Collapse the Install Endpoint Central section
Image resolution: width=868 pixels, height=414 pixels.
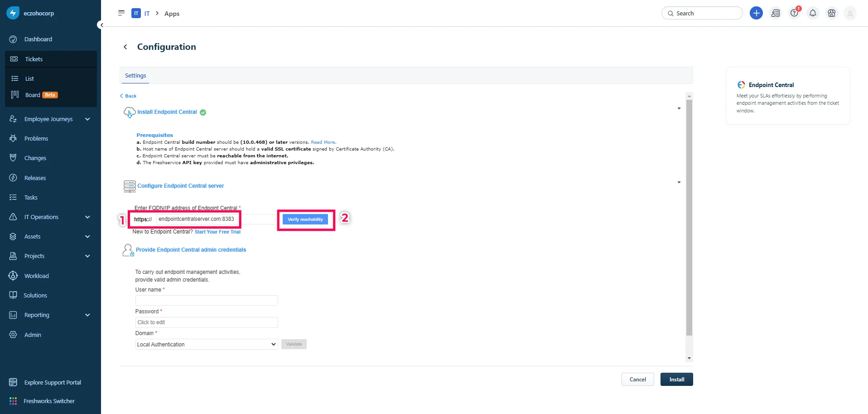pos(679,108)
